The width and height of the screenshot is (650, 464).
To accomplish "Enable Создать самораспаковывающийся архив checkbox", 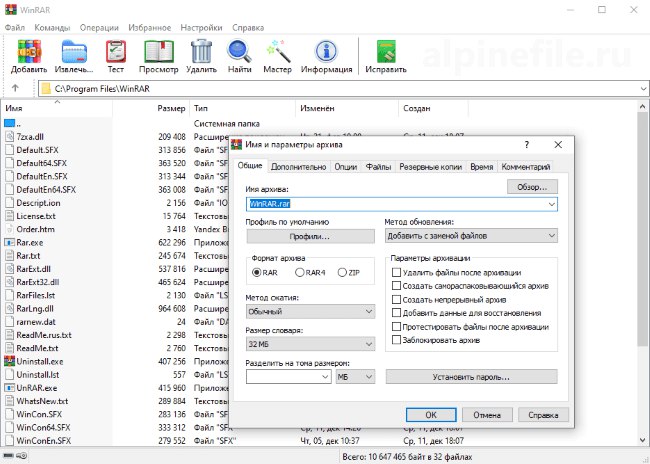I will click(x=396, y=286).
